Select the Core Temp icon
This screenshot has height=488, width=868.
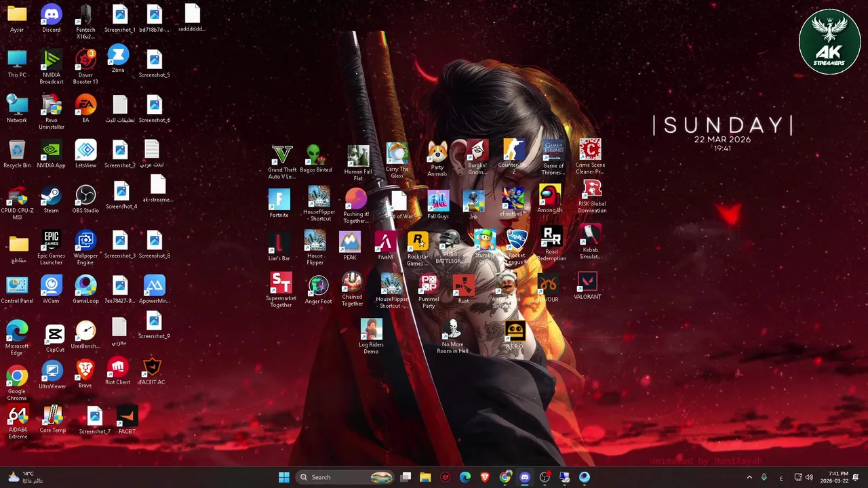pyautogui.click(x=52, y=420)
